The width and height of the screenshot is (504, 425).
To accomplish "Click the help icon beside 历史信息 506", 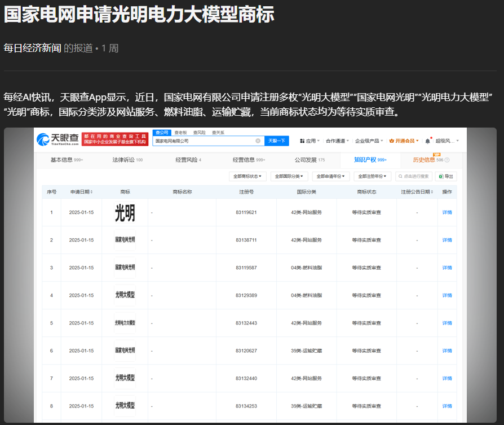I will 447,160.
